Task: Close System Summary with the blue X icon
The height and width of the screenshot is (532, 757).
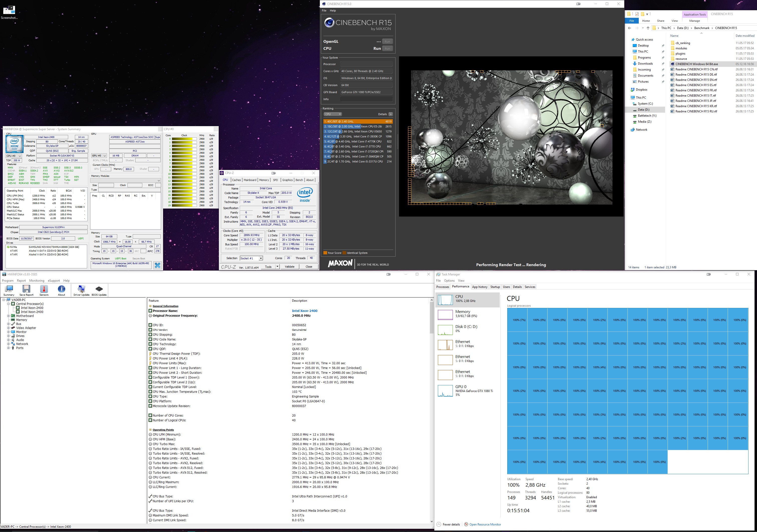Action: click(157, 265)
